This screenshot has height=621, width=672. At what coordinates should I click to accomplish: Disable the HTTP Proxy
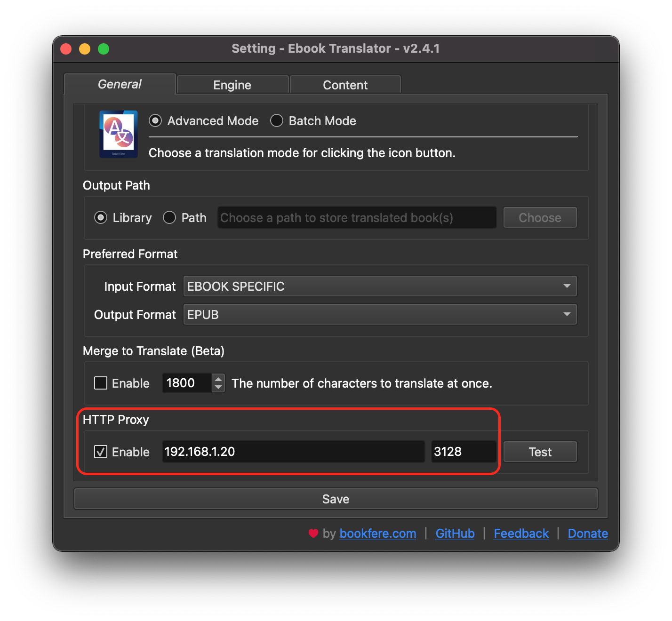click(100, 452)
